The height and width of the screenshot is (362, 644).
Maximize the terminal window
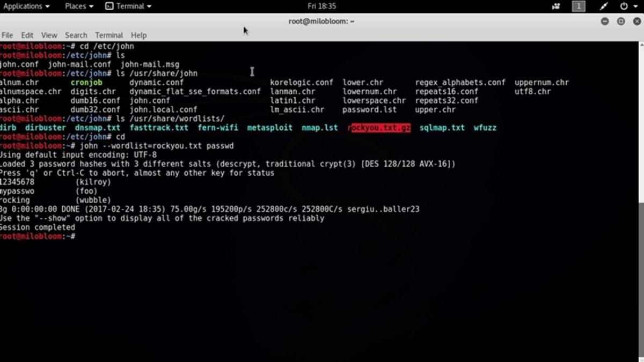tap(621, 21)
